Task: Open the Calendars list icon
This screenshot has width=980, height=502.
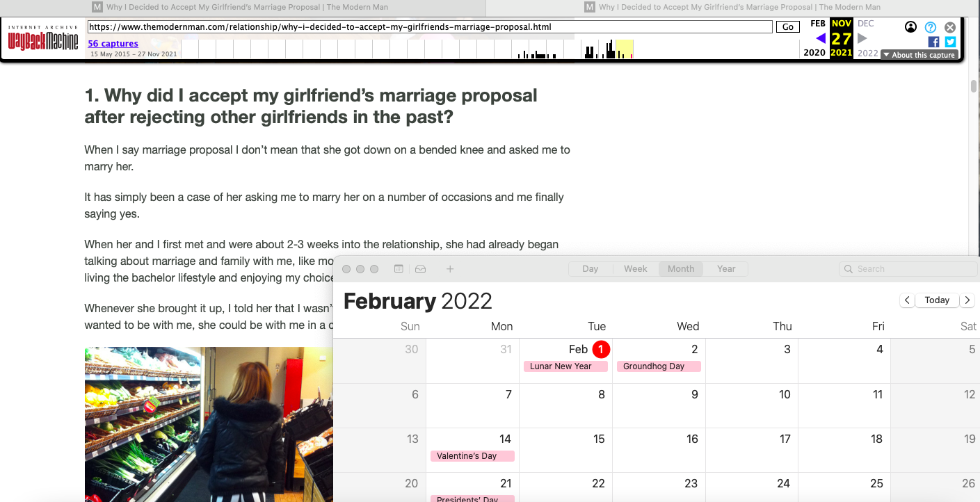Action: (399, 269)
